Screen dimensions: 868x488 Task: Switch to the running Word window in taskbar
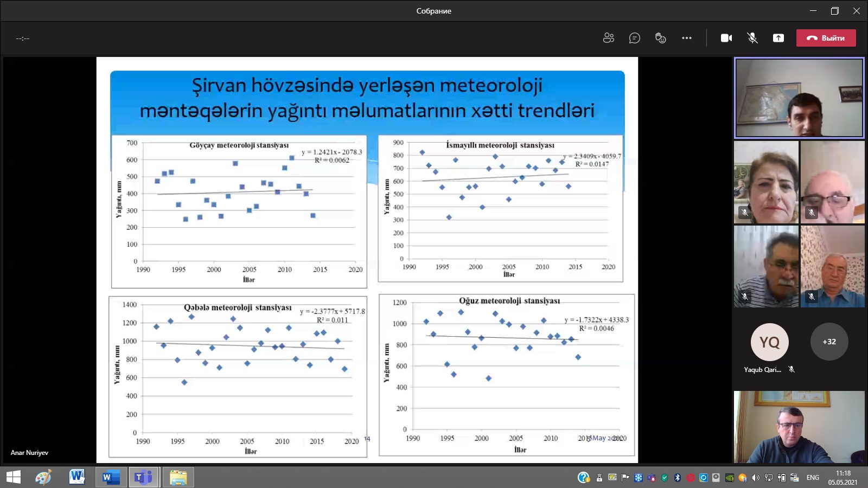click(x=111, y=477)
